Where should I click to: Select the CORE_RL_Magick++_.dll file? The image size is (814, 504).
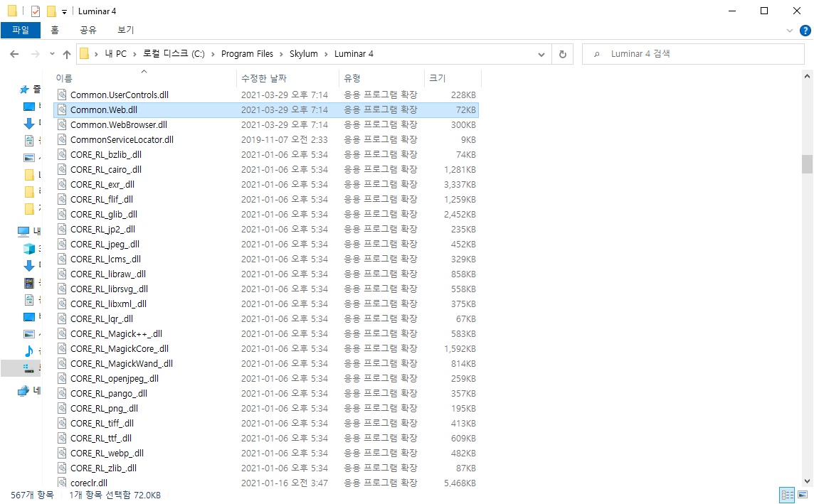(266, 334)
